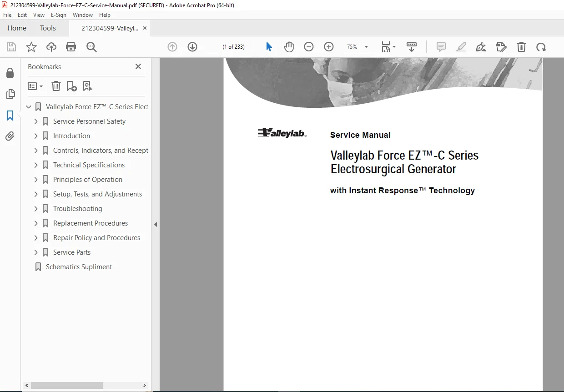Find current bookmark icon
Screen dimensions: 564x392
click(87, 86)
